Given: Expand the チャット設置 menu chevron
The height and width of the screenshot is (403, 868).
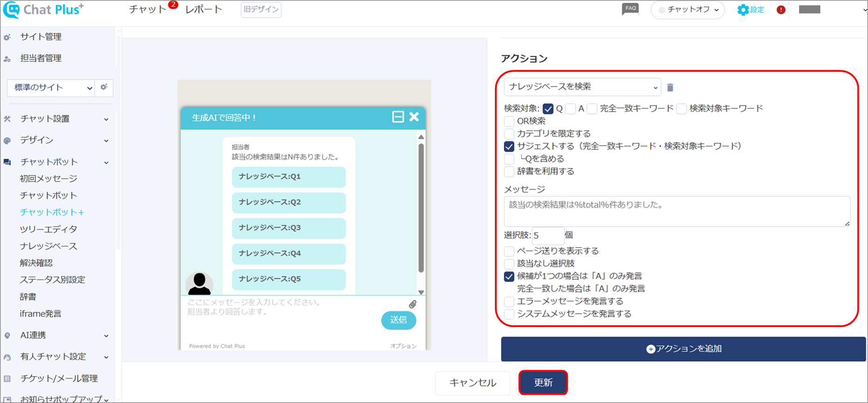Looking at the screenshot, I should tap(106, 119).
